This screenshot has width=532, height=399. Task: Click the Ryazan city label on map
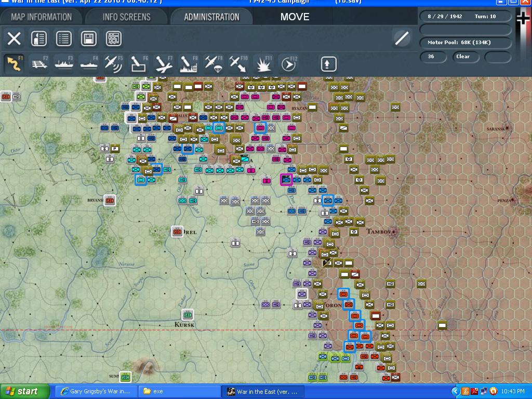(299, 108)
